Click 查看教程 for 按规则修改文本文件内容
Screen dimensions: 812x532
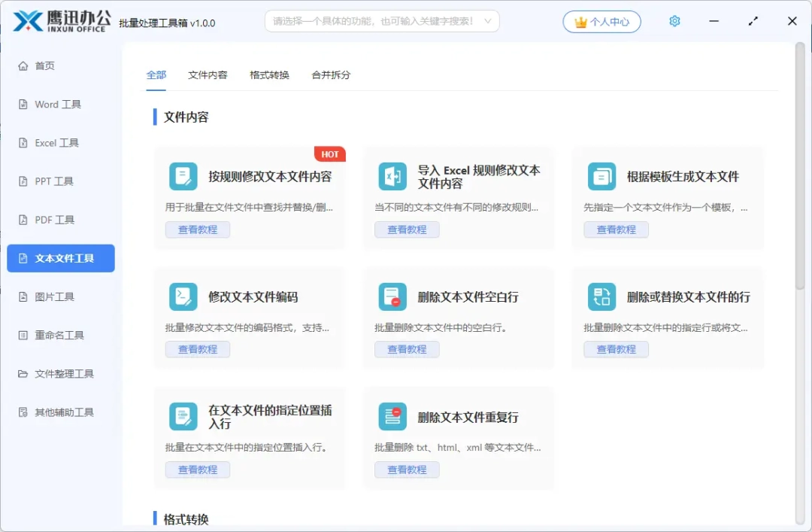[198, 230]
